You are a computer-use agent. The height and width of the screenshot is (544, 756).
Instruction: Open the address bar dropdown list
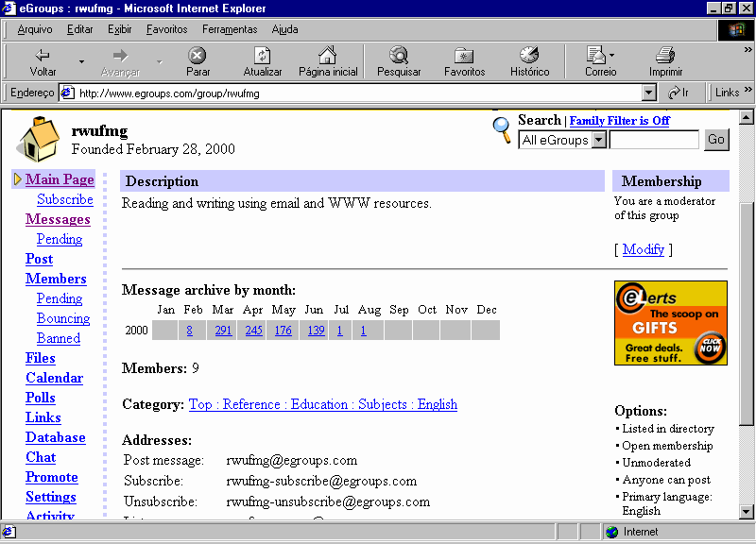649,93
